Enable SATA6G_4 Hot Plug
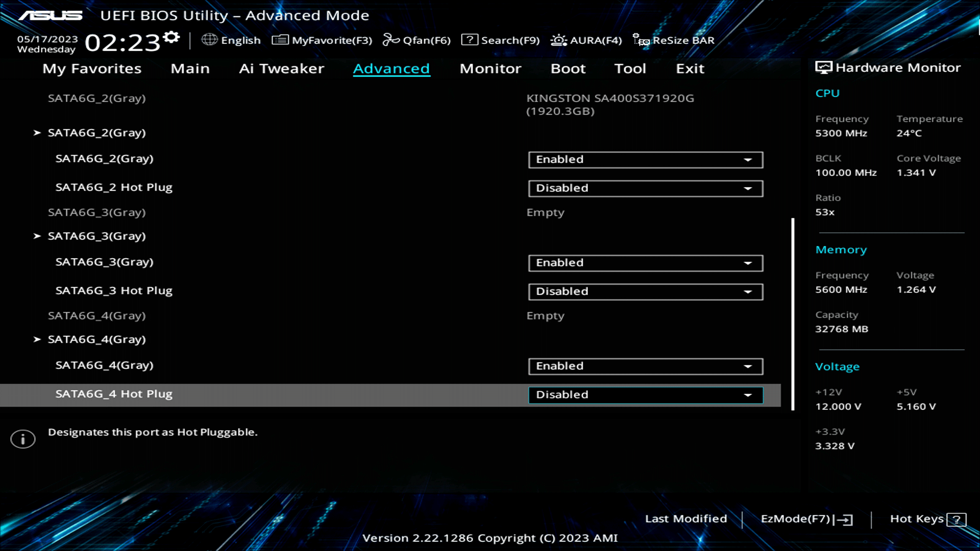The height and width of the screenshot is (551, 980). tap(645, 394)
